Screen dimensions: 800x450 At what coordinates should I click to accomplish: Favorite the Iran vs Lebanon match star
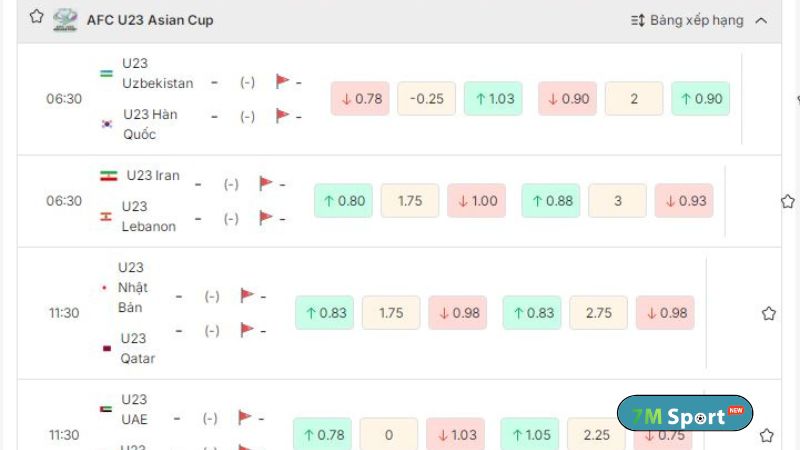tap(787, 201)
